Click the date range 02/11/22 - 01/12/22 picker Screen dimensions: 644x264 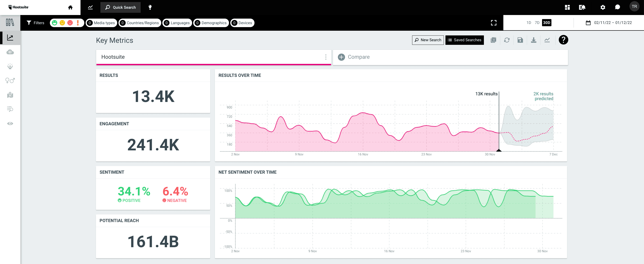click(x=609, y=23)
